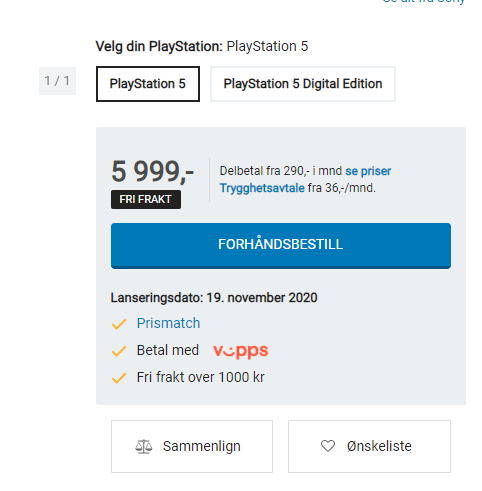The image size is (482, 491).
Task: Select the PlayStation 5 Digital Edition option
Action: pos(303,84)
